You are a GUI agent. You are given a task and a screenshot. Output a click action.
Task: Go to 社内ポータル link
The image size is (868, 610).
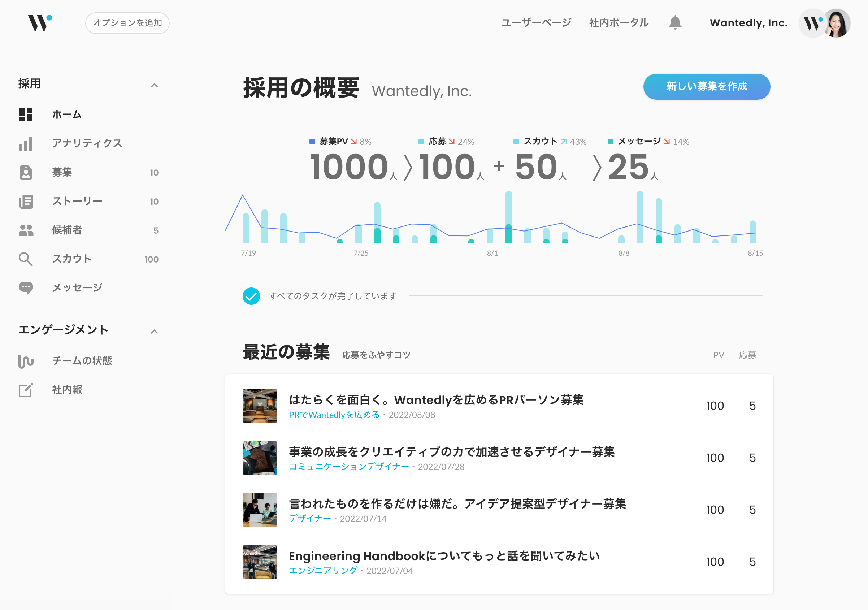619,23
